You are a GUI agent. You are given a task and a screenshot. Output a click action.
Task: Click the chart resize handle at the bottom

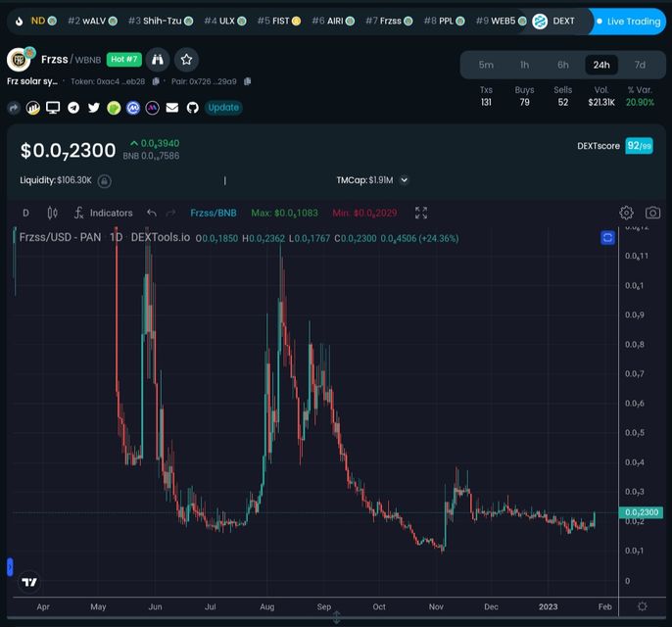pos(336,617)
